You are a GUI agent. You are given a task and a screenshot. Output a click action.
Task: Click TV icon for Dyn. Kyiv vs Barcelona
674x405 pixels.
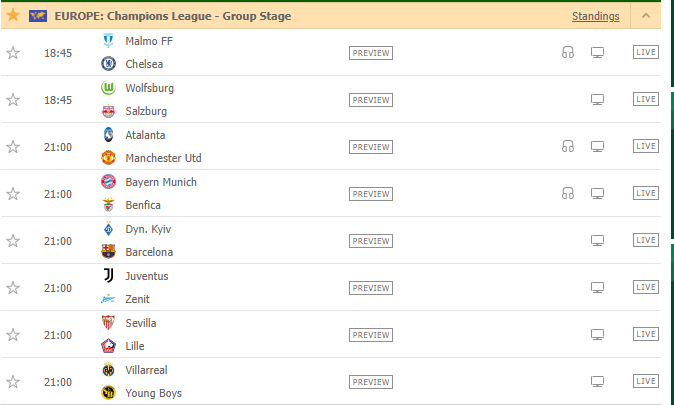coord(597,241)
